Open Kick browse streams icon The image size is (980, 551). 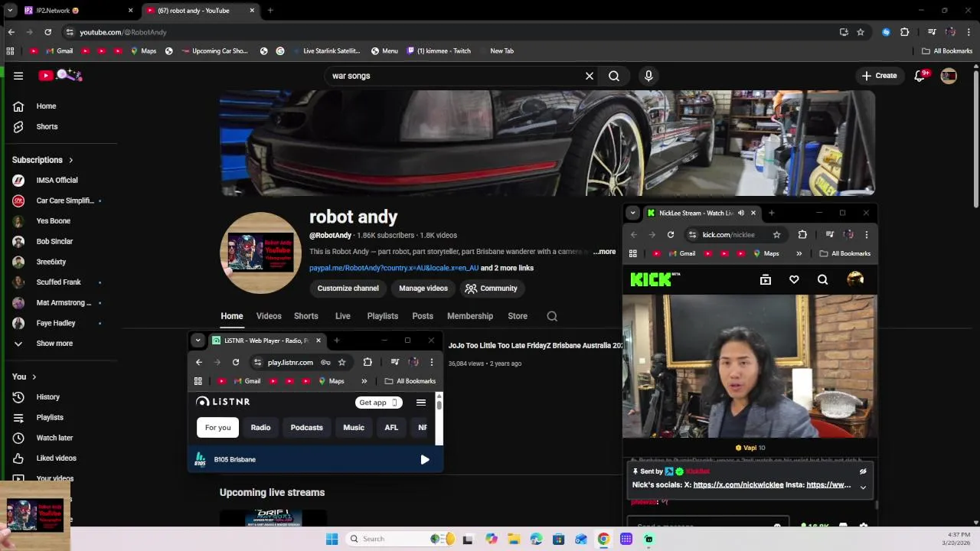pos(765,280)
